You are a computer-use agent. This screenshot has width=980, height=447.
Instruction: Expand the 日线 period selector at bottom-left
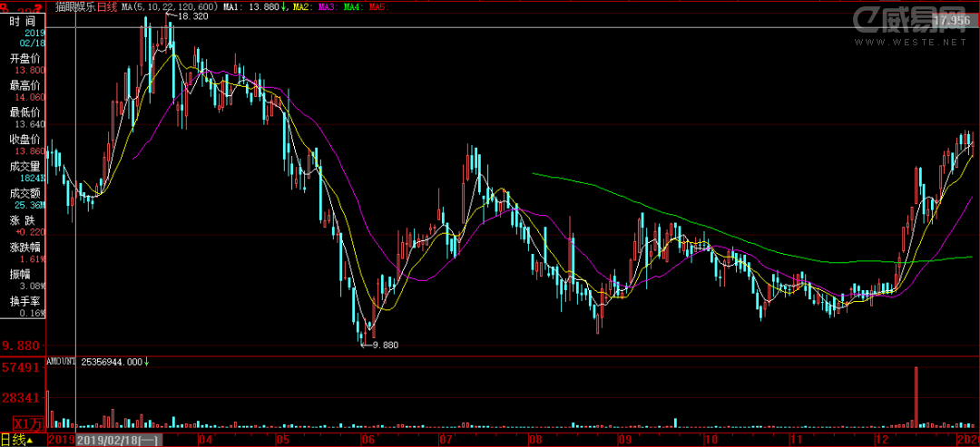[17, 441]
